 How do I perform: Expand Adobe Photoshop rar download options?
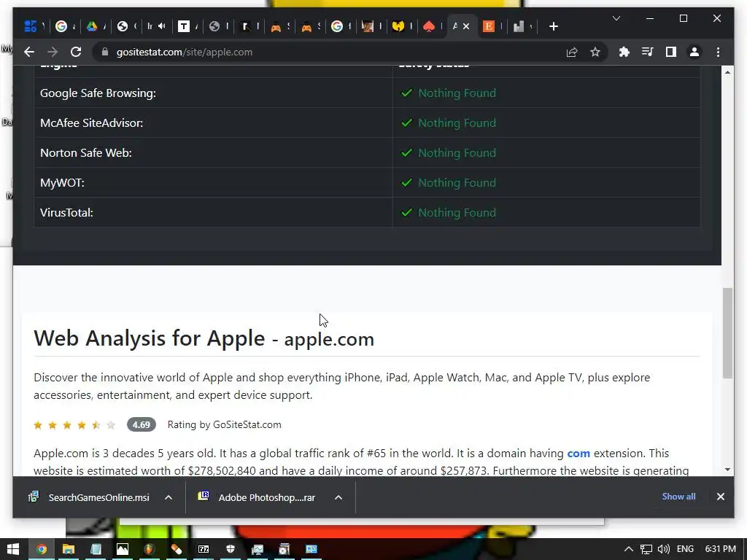(338, 497)
